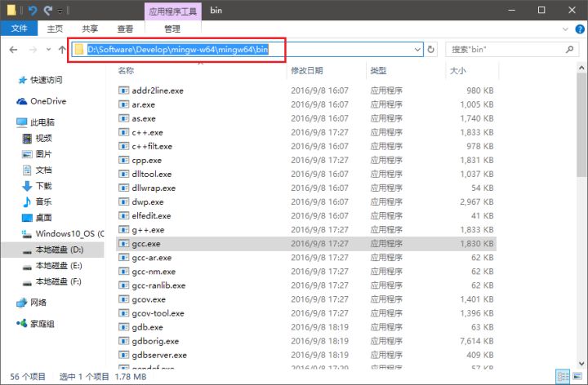The width and height of the screenshot is (588, 385).
Task: Open 家庭组 in the navigation pane
Action: [x=36, y=324]
